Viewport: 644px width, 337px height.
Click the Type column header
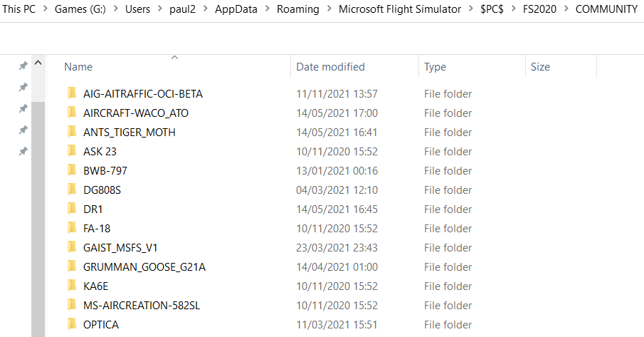[x=435, y=67]
